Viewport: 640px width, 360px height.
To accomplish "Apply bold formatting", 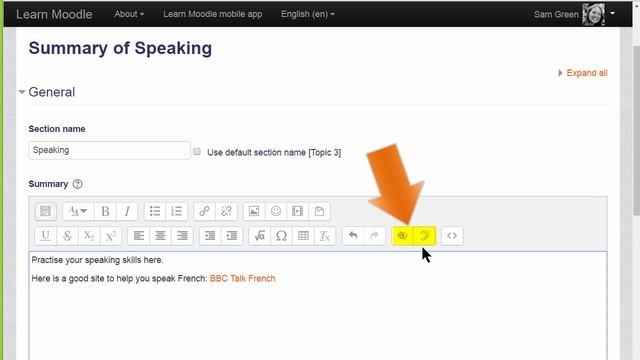I will click(105, 211).
